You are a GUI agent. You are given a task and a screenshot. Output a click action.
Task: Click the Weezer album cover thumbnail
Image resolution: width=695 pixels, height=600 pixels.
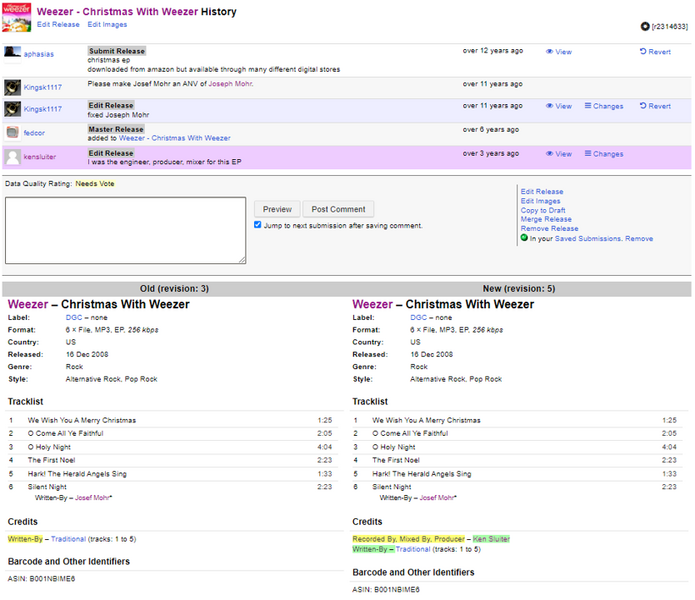point(17,16)
